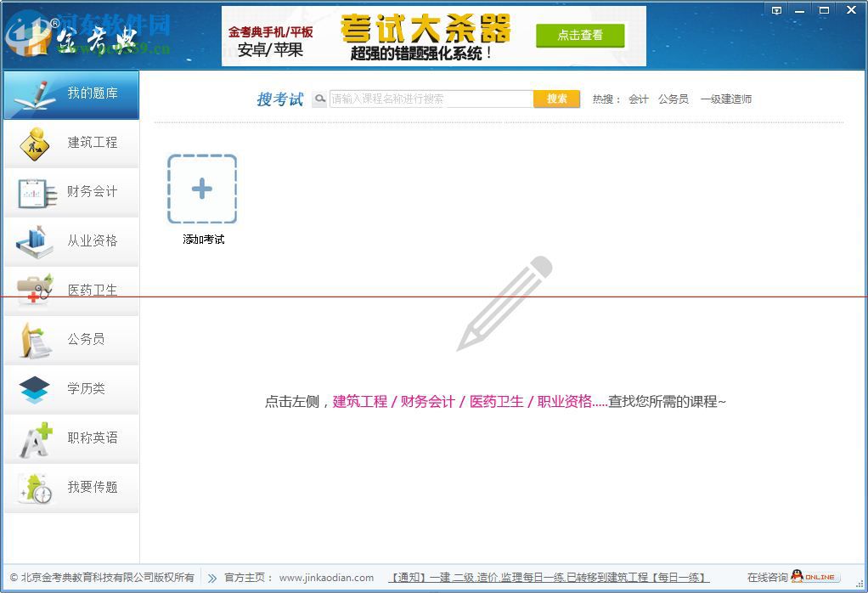Select the 职称英语 sidebar icon
The height and width of the screenshot is (593, 868).
tap(70, 439)
